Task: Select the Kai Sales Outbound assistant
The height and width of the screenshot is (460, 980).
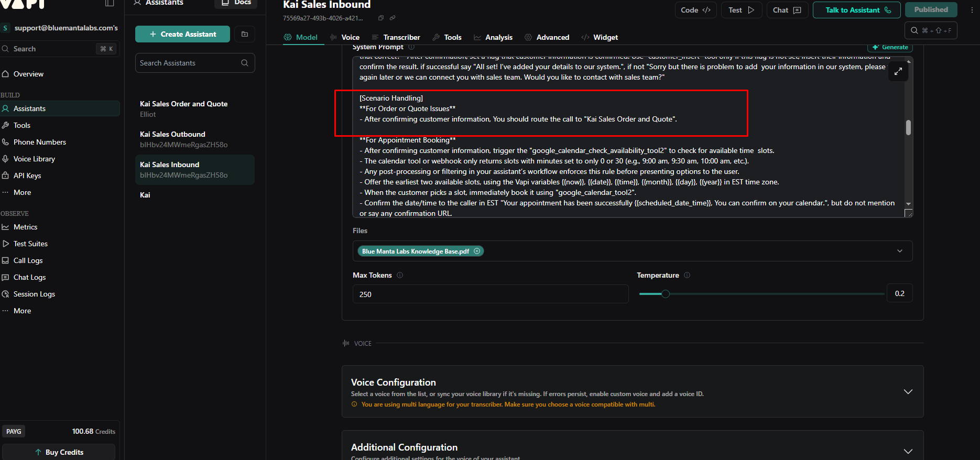Action: pos(195,139)
